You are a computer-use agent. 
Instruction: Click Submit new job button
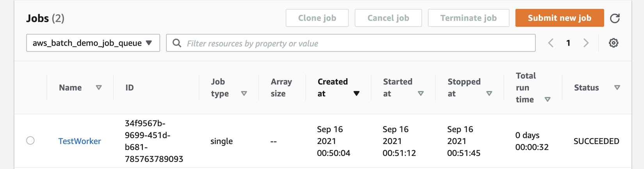[559, 18]
